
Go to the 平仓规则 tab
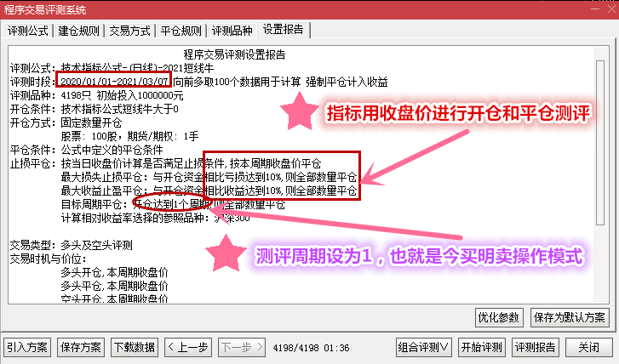tap(181, 31)
